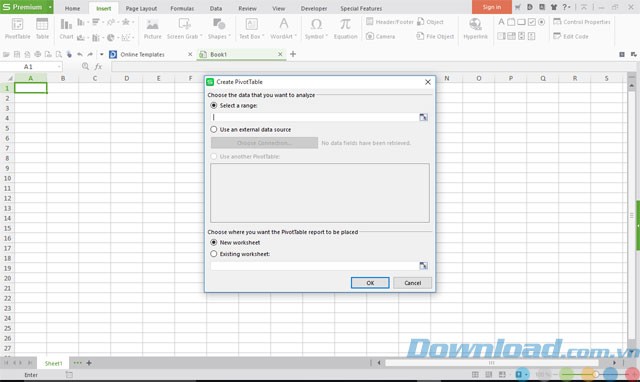This screenshot has width=640, height=382.
Task: Click the fx insert function icon
Action: (98, 67)
